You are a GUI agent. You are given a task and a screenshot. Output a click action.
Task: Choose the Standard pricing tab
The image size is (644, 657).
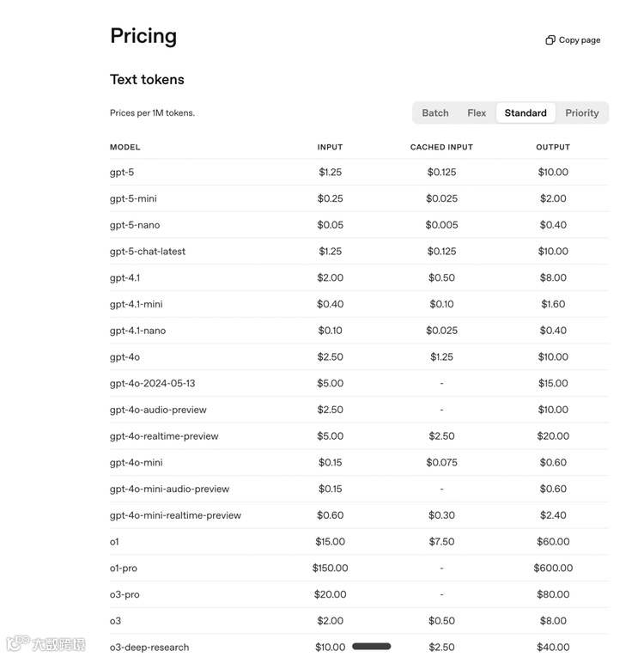click(526, 113)
